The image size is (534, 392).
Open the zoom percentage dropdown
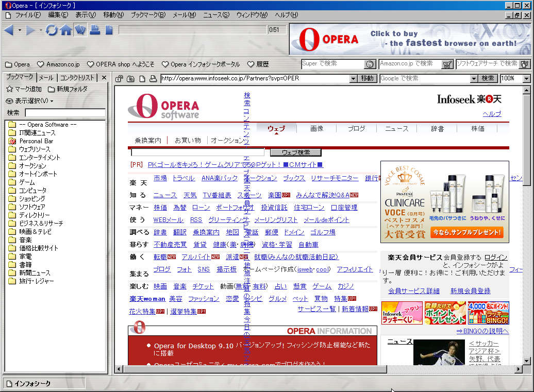526,79
